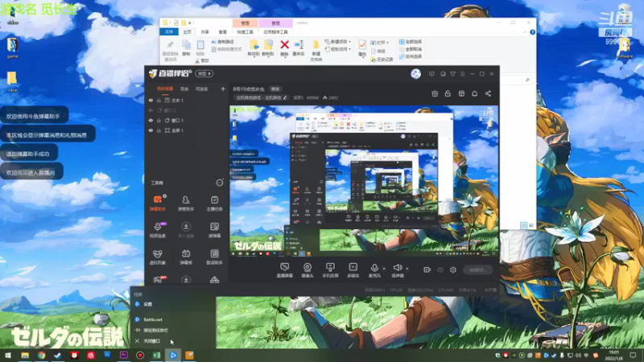This screenshot has width=644, height=362.
Task: Click the bell notification icon above preview
Action: pos(474,93)
